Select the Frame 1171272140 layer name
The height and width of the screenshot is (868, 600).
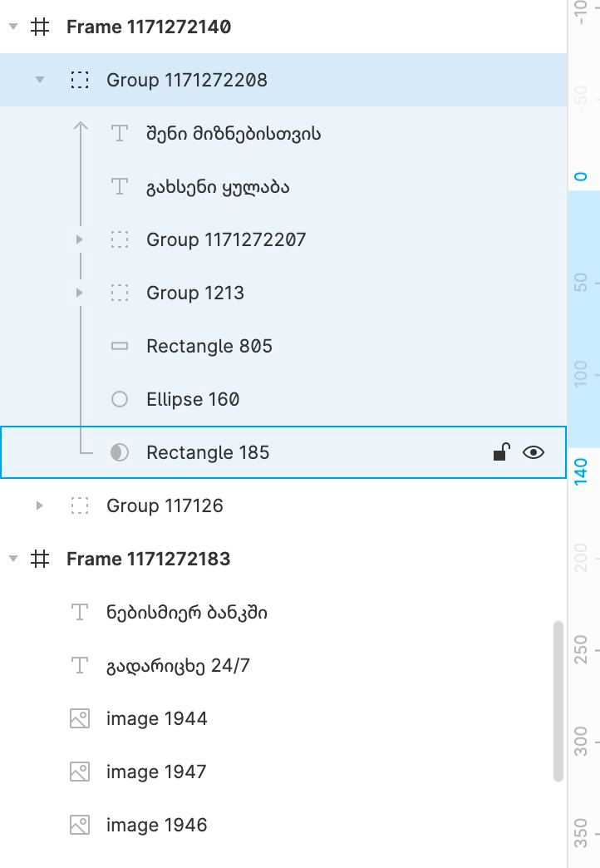pyautogui.click(x=149, y=27)
